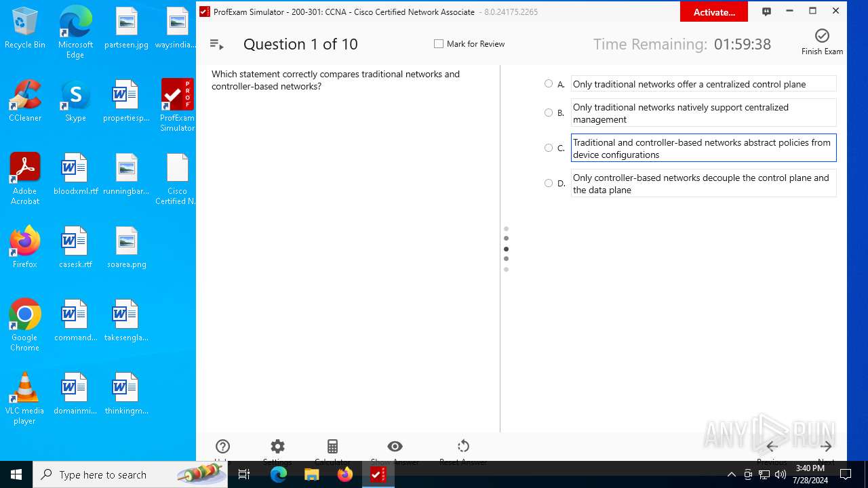
Task: Open network status in system tray
Action: (x=764, y=474)
